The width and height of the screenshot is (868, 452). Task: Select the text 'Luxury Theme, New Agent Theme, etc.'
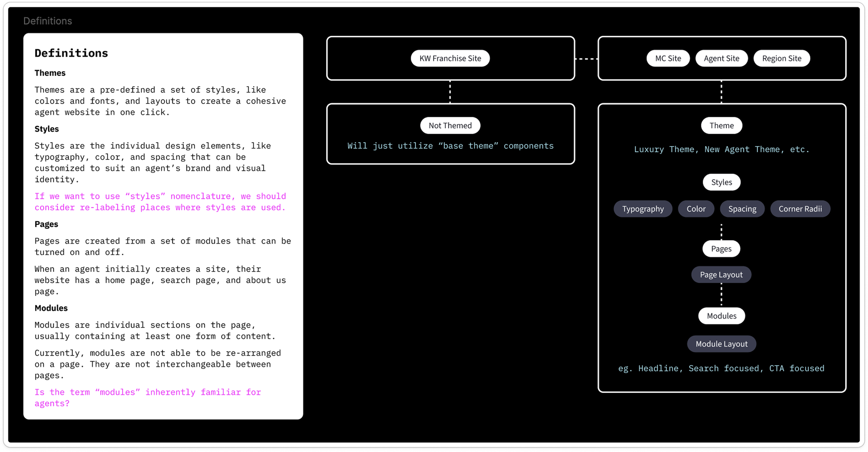tap(721, 149)
